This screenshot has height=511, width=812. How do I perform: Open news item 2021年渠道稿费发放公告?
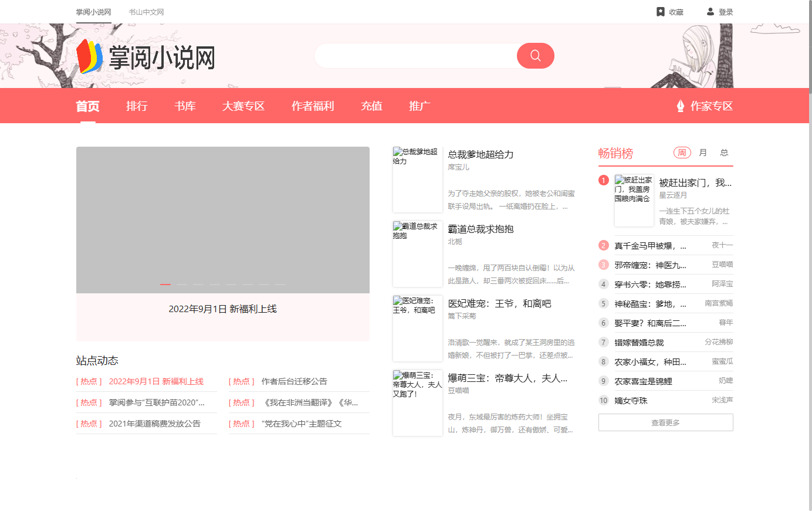155,424
